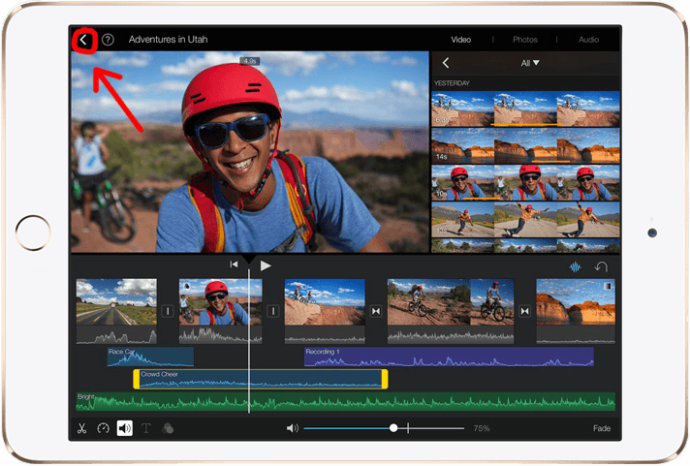Click right yellow trim handle of Crowd Cheer
Image resolution: width=690 pixels, height=466 pixels.
point(385,379)
